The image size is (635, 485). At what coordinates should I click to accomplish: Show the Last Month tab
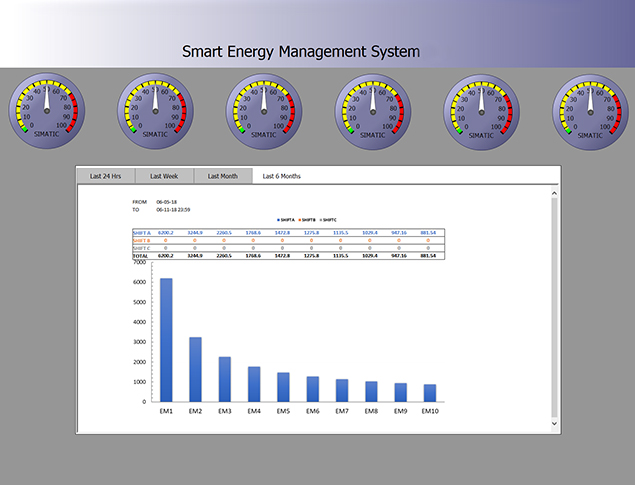tap(223, 176)
